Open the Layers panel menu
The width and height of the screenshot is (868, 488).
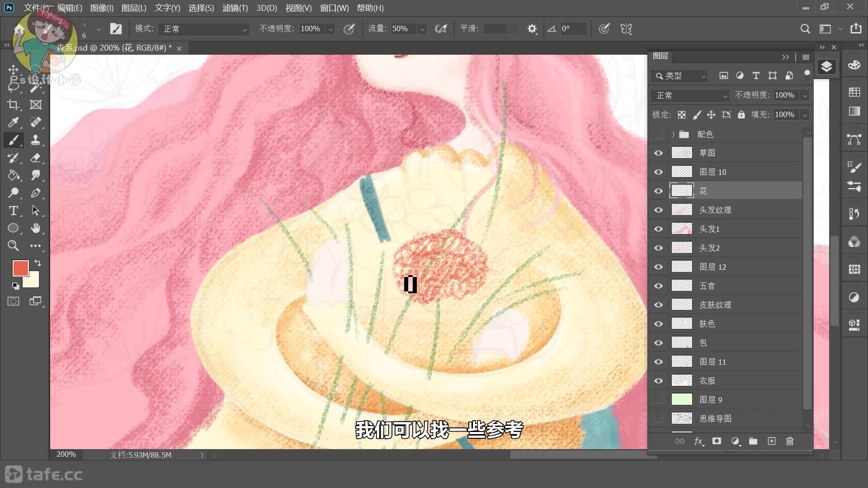click(x=806, y=57)
